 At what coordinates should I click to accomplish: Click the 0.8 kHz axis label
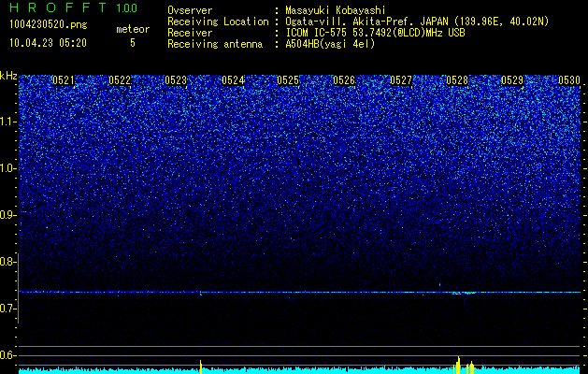7,262
